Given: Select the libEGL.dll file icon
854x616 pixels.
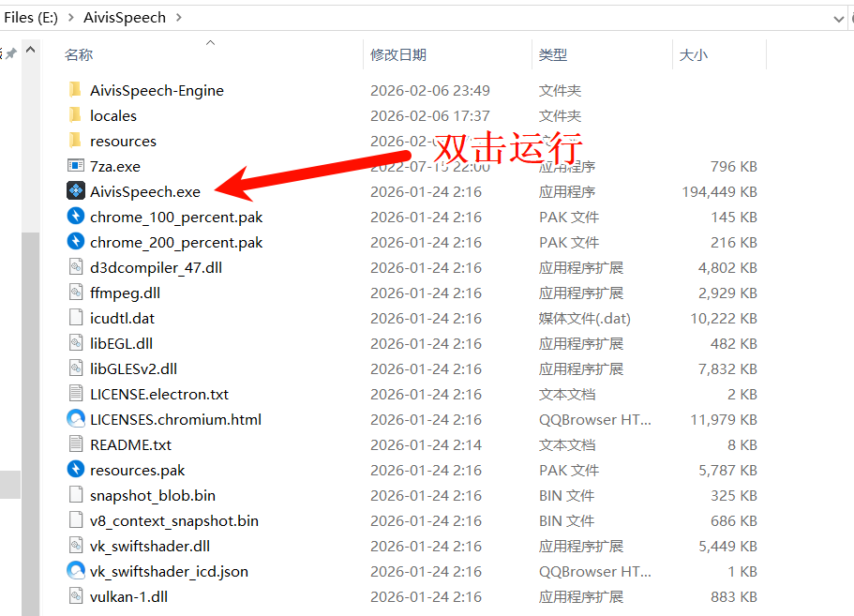Looking at the screenshot, I should (x=76, y=343).
